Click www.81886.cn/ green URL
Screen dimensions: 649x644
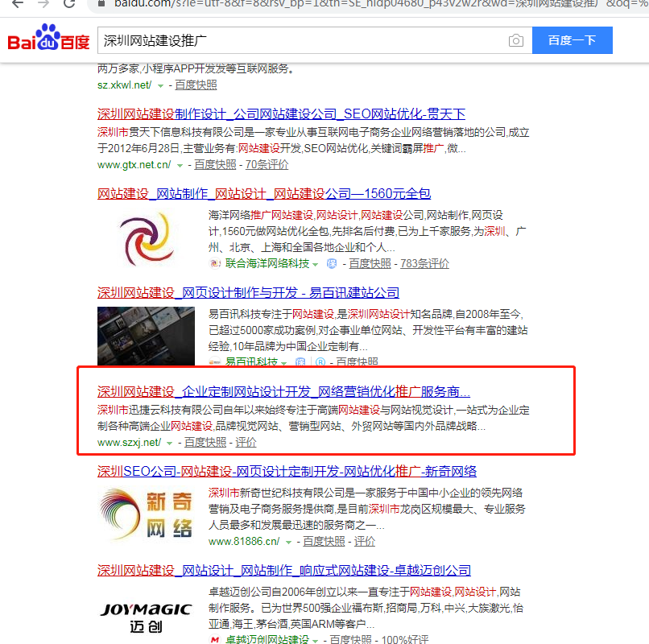click(x=244, y=541)
